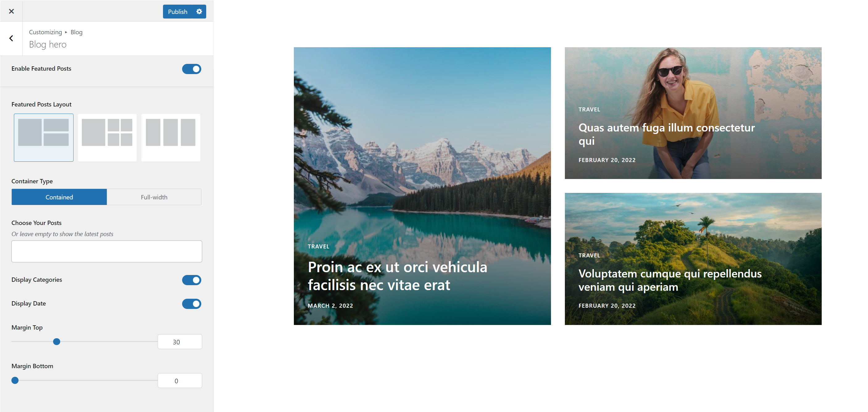Viewport: 868px width, 412px height.
Task: Click the Margin Bottom slider handle
Action: [x=15, y=381]
